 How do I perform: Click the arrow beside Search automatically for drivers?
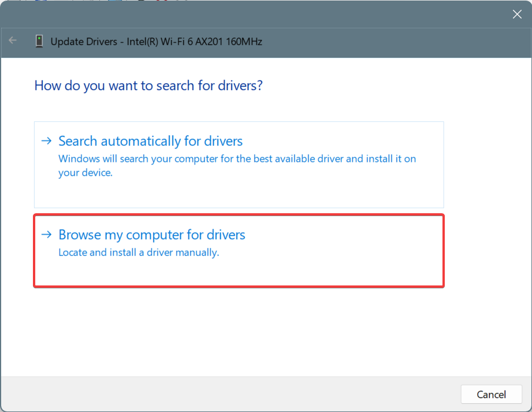point(46,140)
